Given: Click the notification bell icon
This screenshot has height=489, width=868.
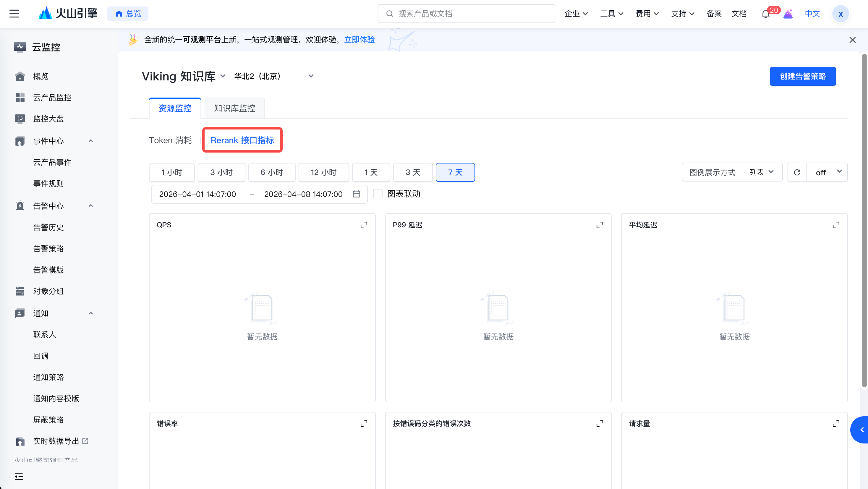Looking at the screenshot, I should [x=765, y=14].
